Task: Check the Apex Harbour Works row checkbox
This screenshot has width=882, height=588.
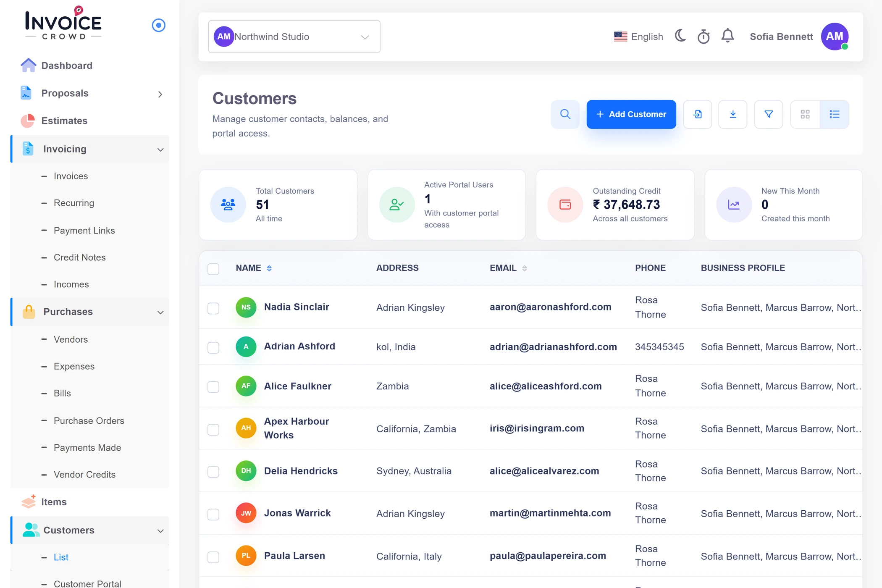Action: (x=213, y=430)
